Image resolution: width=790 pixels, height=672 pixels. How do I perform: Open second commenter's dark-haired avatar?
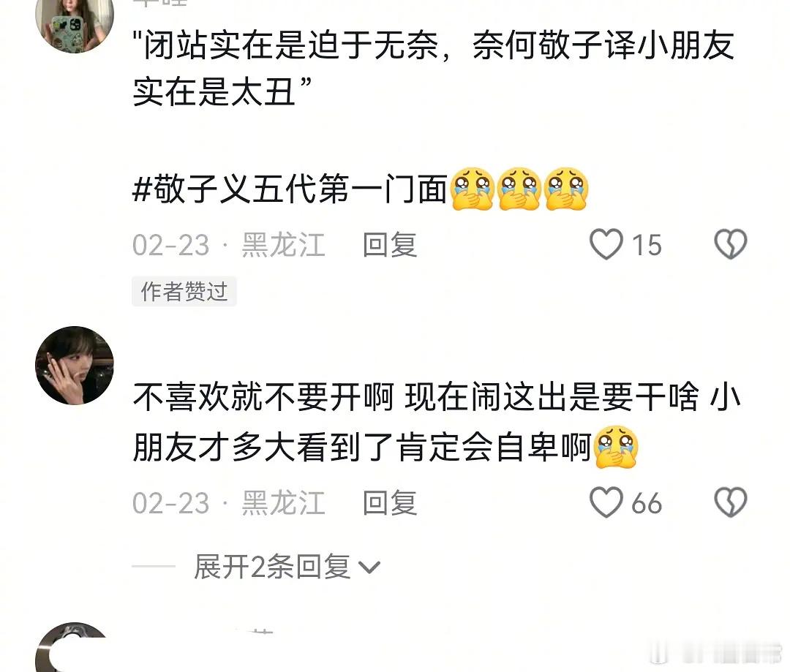75,365
